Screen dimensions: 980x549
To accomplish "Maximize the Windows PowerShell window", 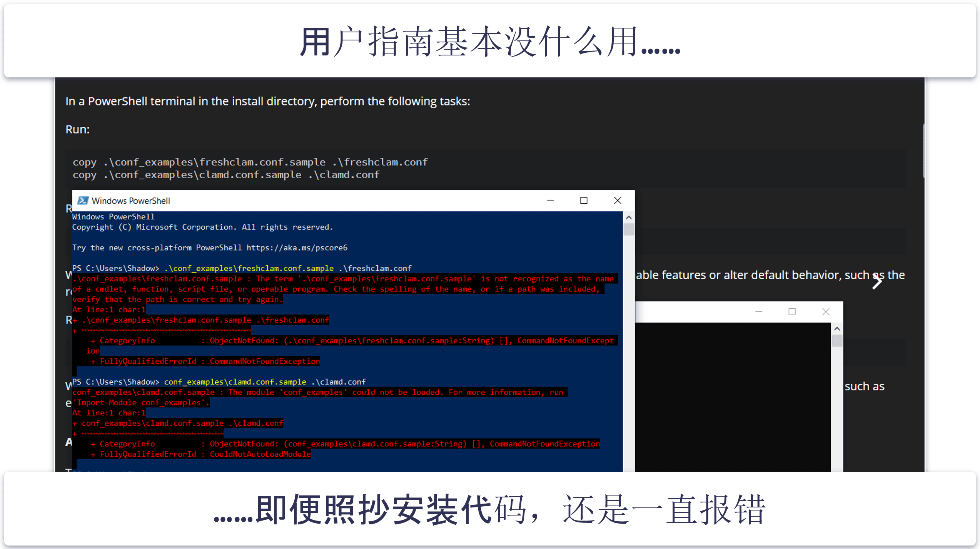I will click(x=584, y=201).
